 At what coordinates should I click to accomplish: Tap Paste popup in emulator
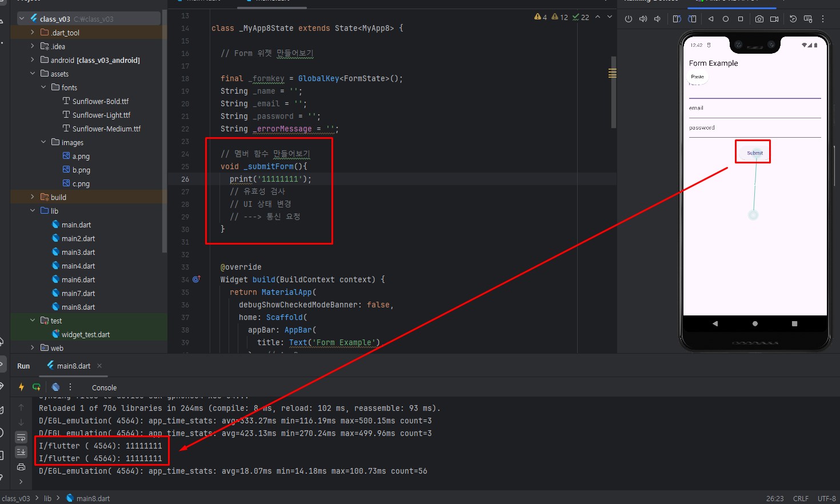point(697,77)
